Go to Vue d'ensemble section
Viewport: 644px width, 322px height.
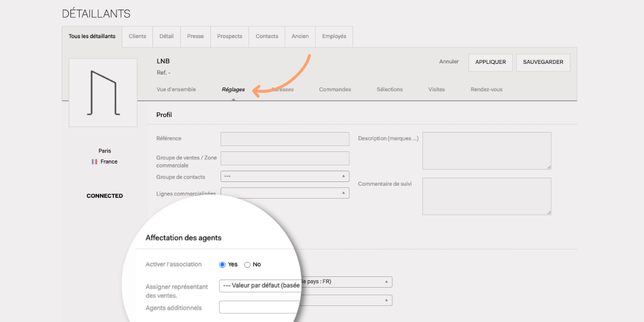[x=176, y=90]
